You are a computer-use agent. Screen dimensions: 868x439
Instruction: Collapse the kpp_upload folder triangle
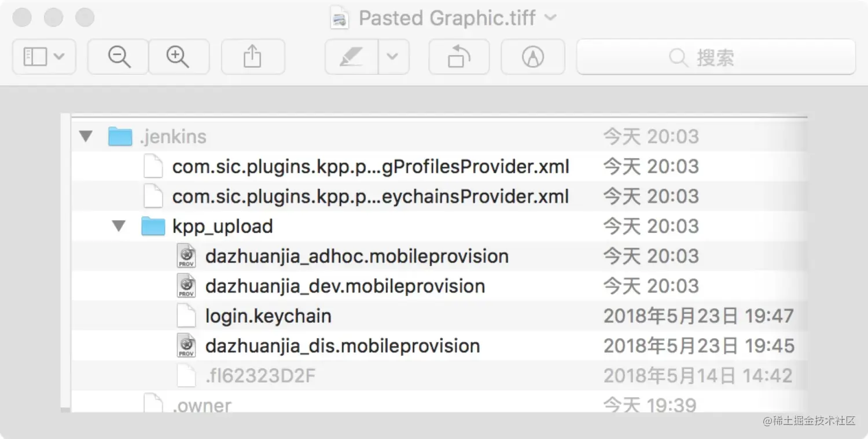click(119, 226)
